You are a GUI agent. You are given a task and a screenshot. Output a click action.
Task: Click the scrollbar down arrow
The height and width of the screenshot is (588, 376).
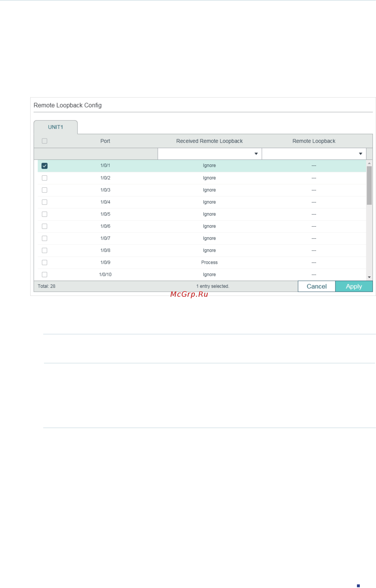(369, 277)
